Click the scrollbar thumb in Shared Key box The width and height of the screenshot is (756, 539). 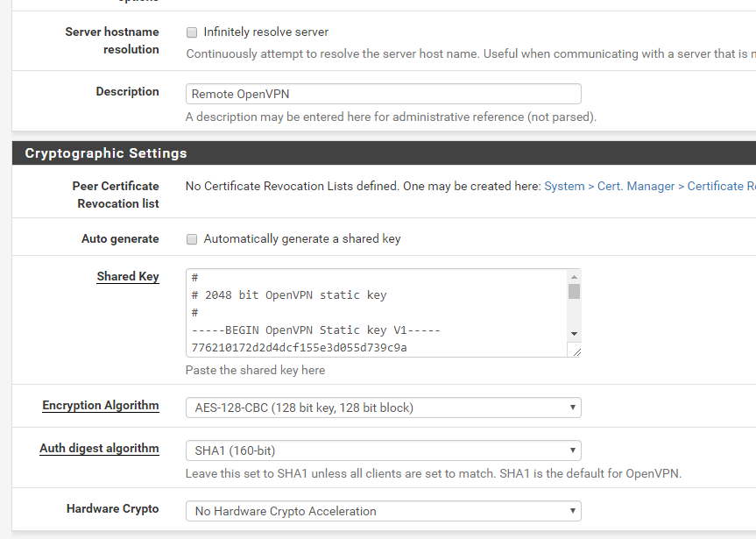click(574, 292)
